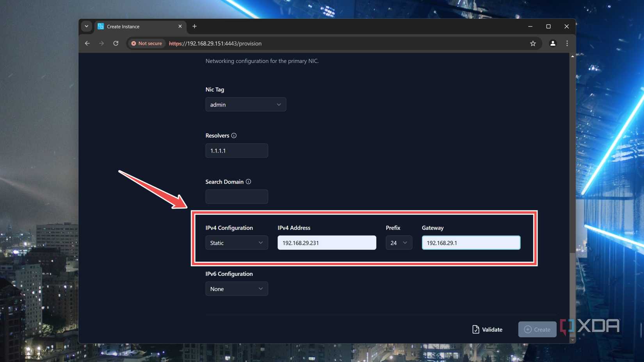Click the back navigation arrow
This screenshot has width=644, height=362.
coord(87,43)
